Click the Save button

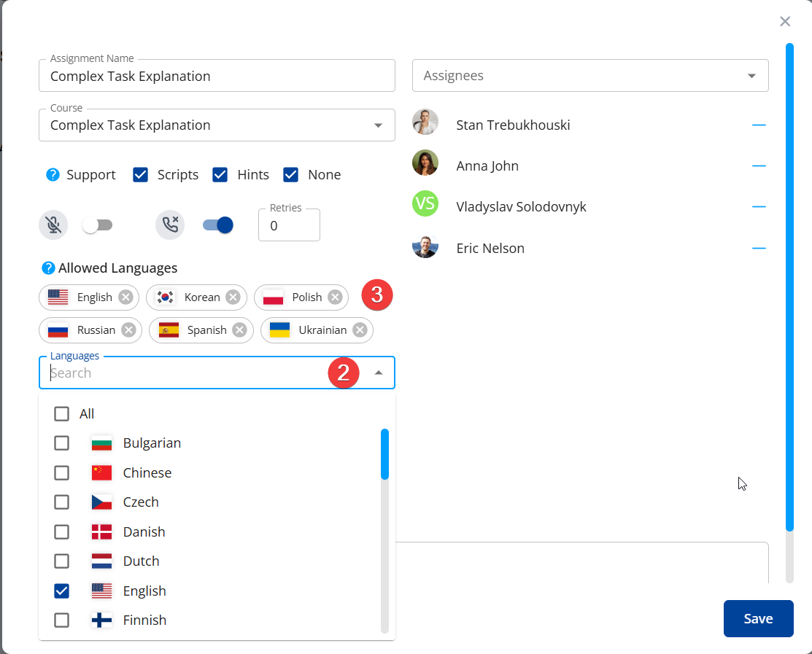[758, 618]
